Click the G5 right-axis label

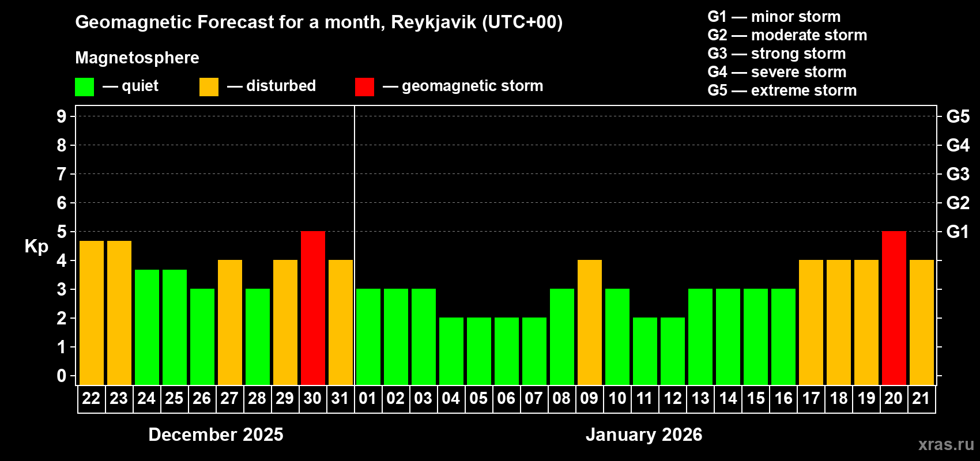click(x=958, y=116)
